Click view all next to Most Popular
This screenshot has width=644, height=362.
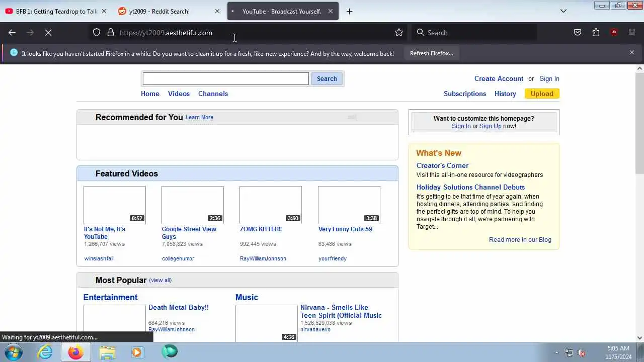(160, 280)
